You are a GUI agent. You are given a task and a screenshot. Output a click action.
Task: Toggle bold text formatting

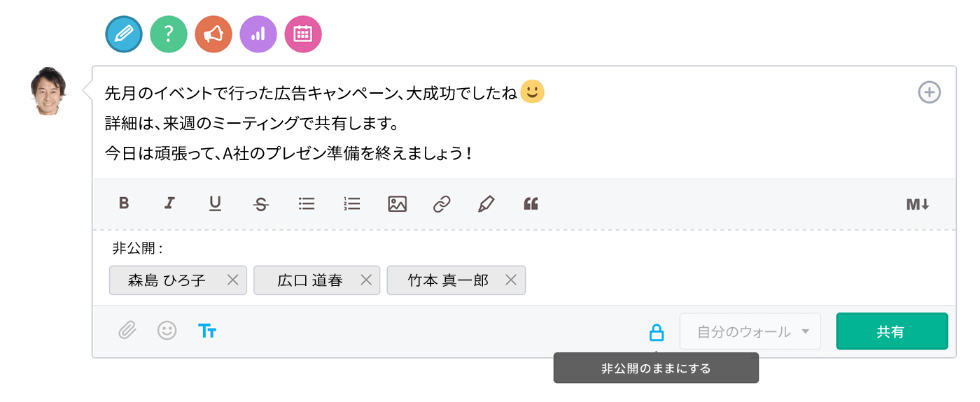[x=124, y=203]
